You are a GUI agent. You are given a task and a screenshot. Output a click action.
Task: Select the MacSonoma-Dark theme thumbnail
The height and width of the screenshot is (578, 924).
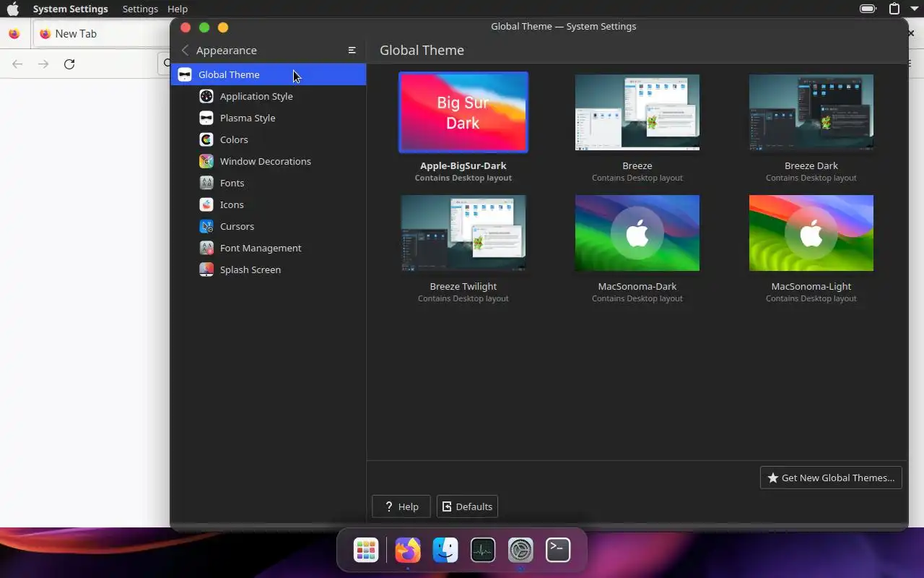[x=637, y=233]
